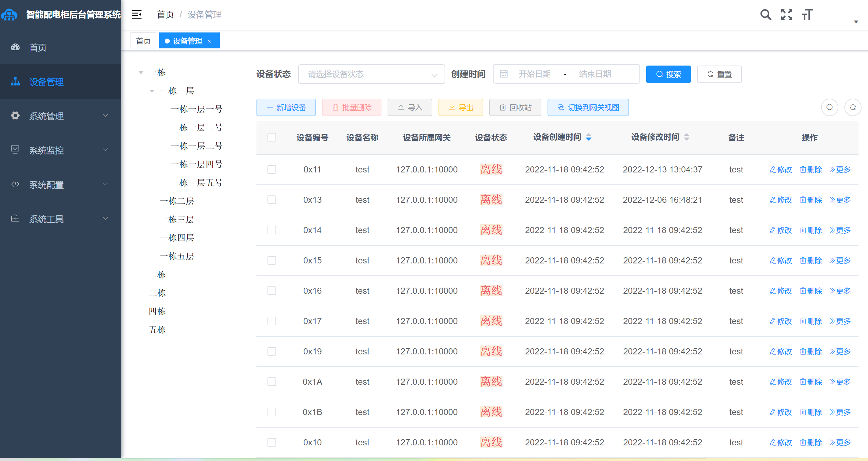
Task: Click the 开始日期 input field
Action: point(534,74)
